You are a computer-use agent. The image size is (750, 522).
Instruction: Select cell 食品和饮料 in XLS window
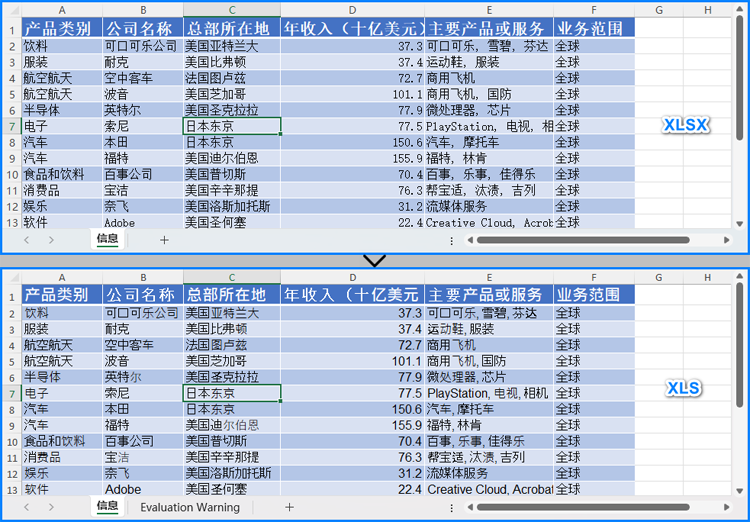[62, 441]
